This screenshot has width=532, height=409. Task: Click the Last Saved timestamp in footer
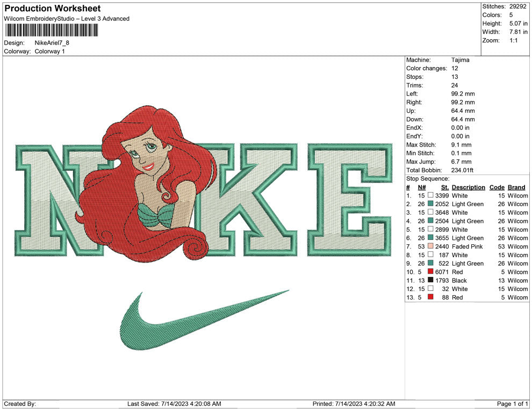[174, 404]
